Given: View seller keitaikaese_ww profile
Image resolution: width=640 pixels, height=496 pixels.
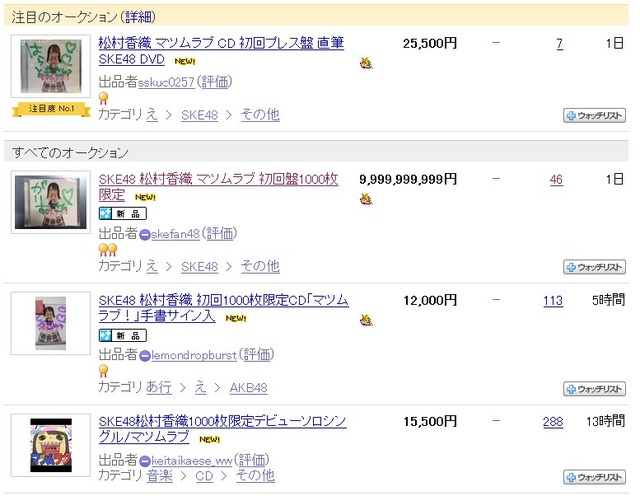Looking at the screenshot, I should click(x=191, y=461).
